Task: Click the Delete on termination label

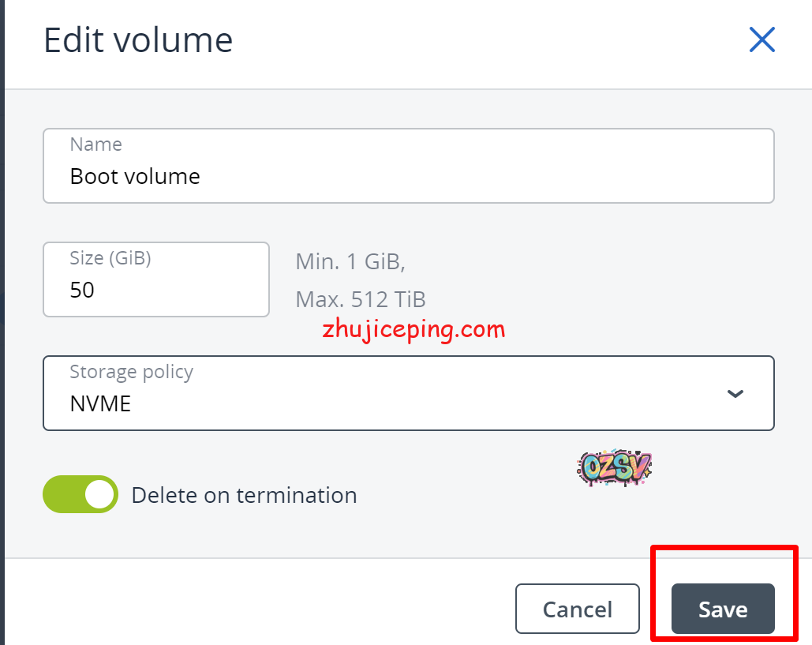Action: point(244,495)
